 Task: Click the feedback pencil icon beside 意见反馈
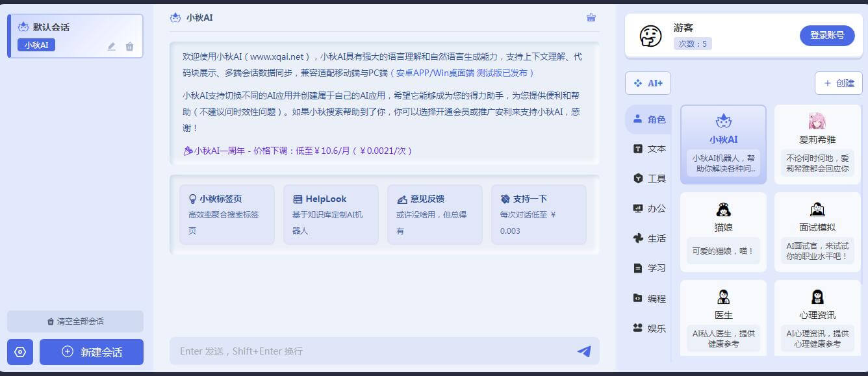[402, 199]
